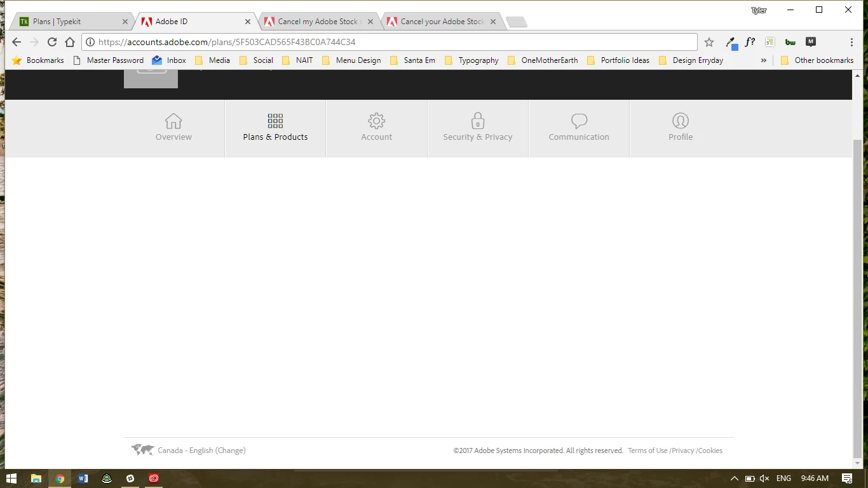Go to the Account settings tab
Image resolution: width=868 pixels, height=488 pixels.
(x=377, y=128)
